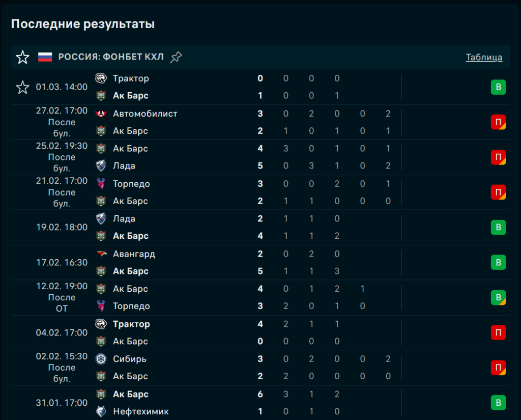Click the Торпедо logo in 21.02 match
The image size is (521, 420).
click(x=101, y=184)
